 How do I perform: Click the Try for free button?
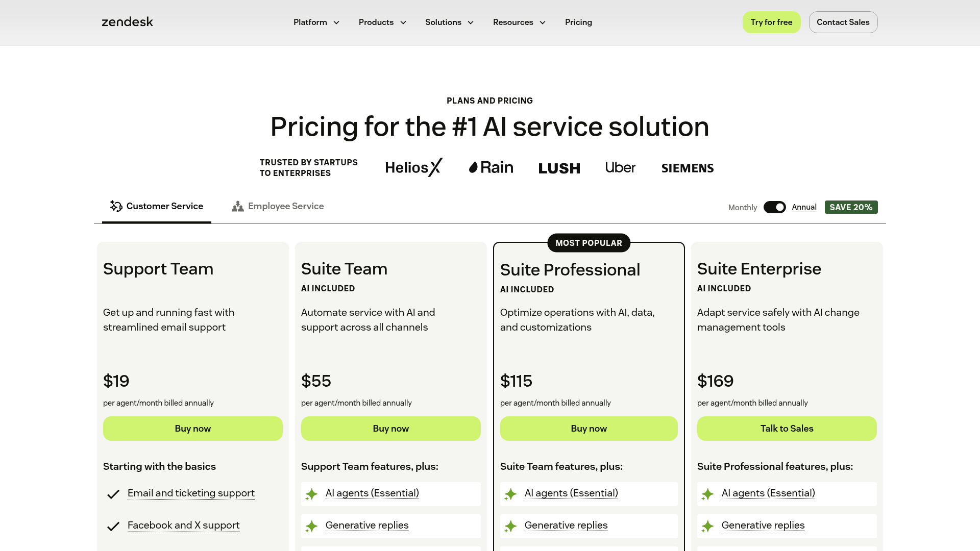(x=771, y=22)
